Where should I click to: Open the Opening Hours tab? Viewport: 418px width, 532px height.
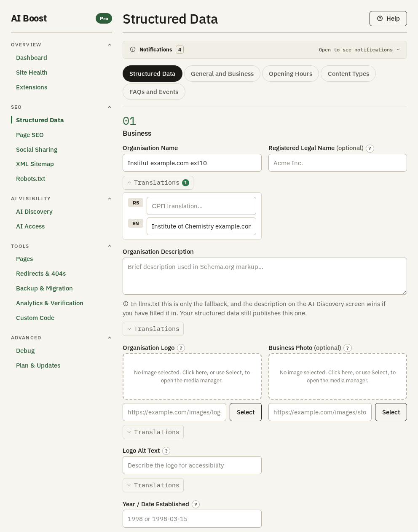pyautogui.click(x=290, y=74)
